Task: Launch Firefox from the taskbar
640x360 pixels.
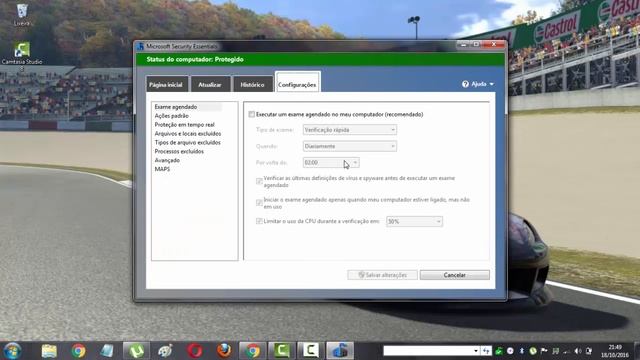Action: [x=224, y=351]
